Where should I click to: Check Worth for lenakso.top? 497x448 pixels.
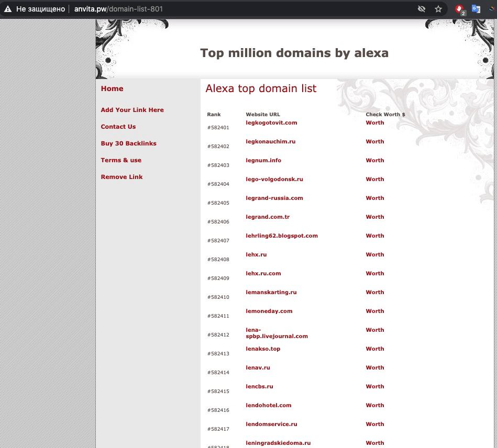(374, 349)
